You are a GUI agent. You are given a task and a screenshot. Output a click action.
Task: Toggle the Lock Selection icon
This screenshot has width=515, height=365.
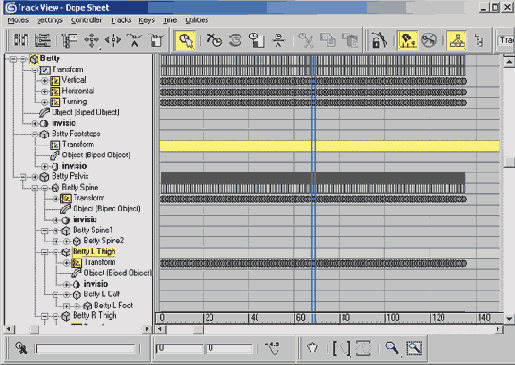[379, 41]
